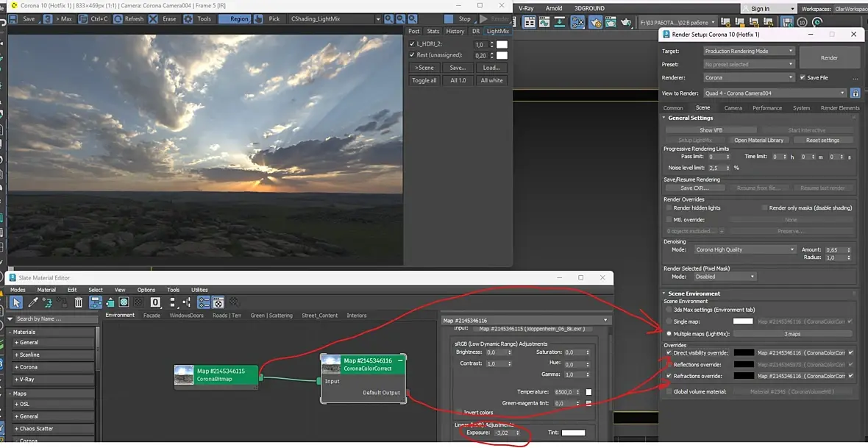Click the trash delete icon in Slate toolbar

point(79,302)
